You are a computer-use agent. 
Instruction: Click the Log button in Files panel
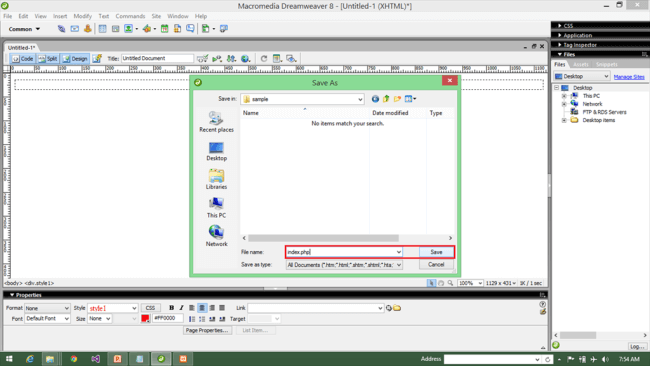(637, 347)
